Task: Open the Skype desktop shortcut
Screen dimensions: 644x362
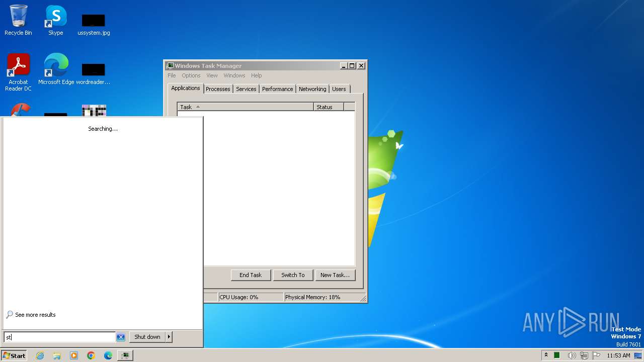Action: 55,20
